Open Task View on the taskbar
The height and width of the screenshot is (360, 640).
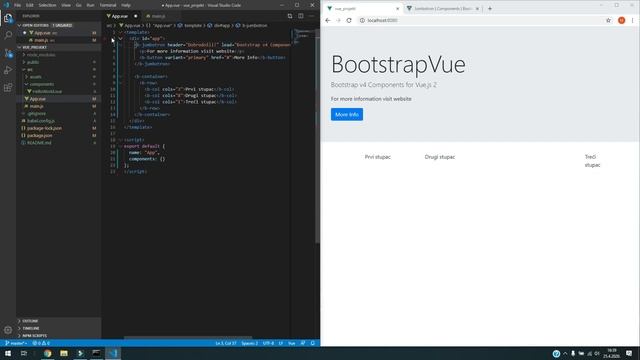click(24, 353)
